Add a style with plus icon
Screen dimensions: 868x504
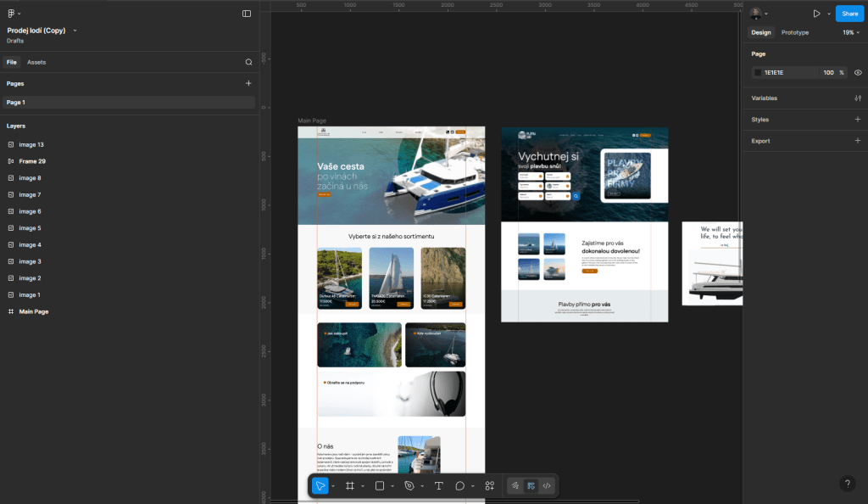(858, 119)
